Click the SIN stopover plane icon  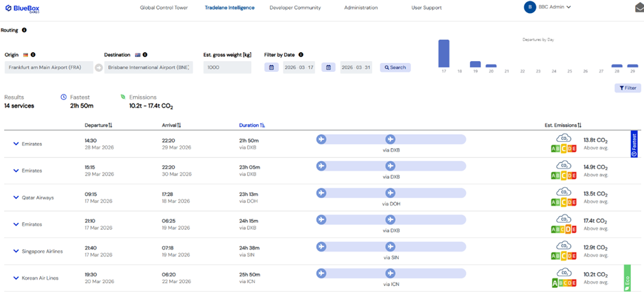tap(391, 247)
